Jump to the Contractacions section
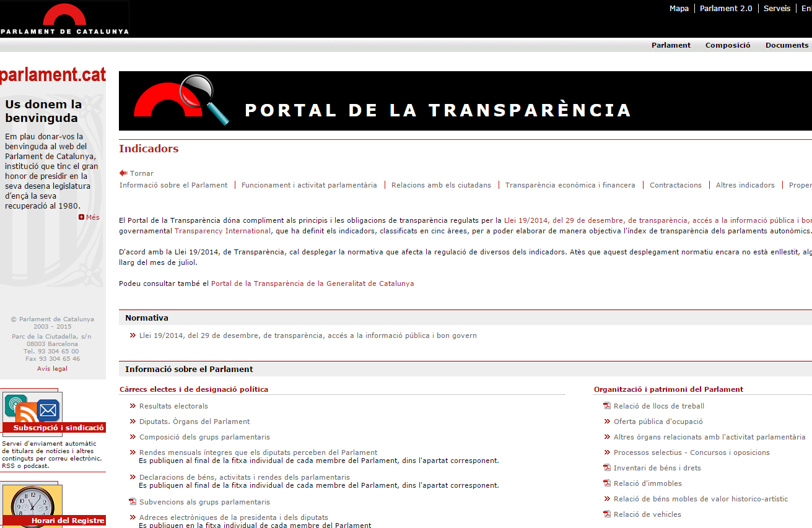The width and height of the screenshot is (812, 528). pos(676,185)
